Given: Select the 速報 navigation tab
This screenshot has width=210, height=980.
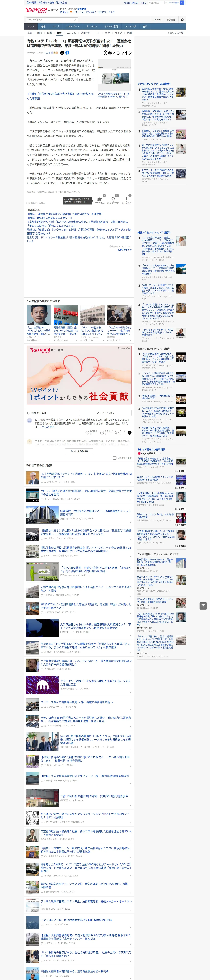Looking at the screenshot, I should click(x=43, y=27).
